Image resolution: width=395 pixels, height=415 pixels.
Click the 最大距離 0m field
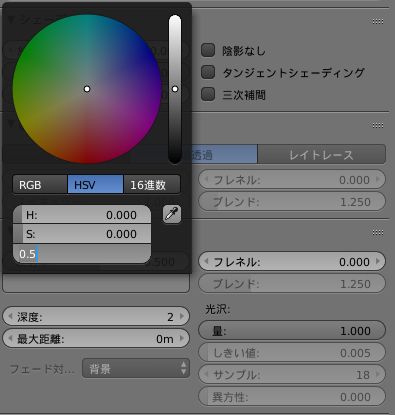point(96,339)
